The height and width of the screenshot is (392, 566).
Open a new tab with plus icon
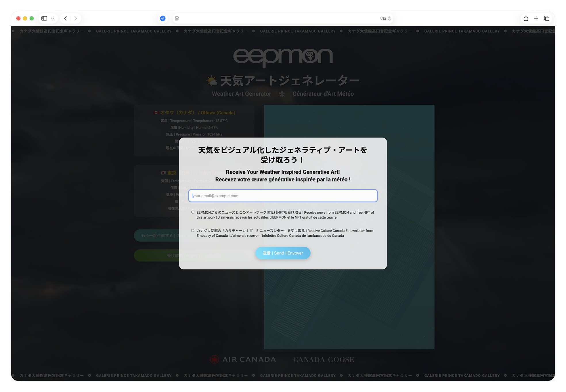[536, 18]
